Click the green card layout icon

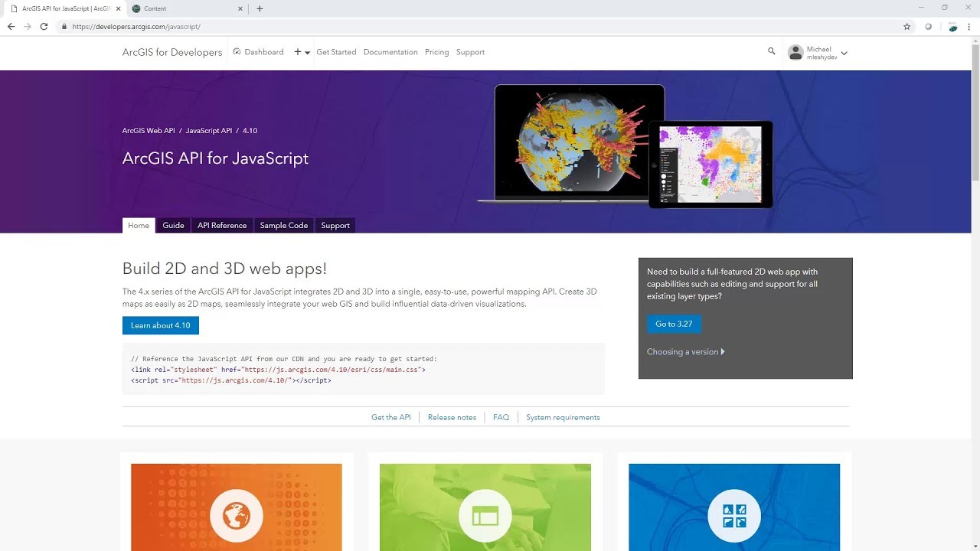click(x=485, y=516)
